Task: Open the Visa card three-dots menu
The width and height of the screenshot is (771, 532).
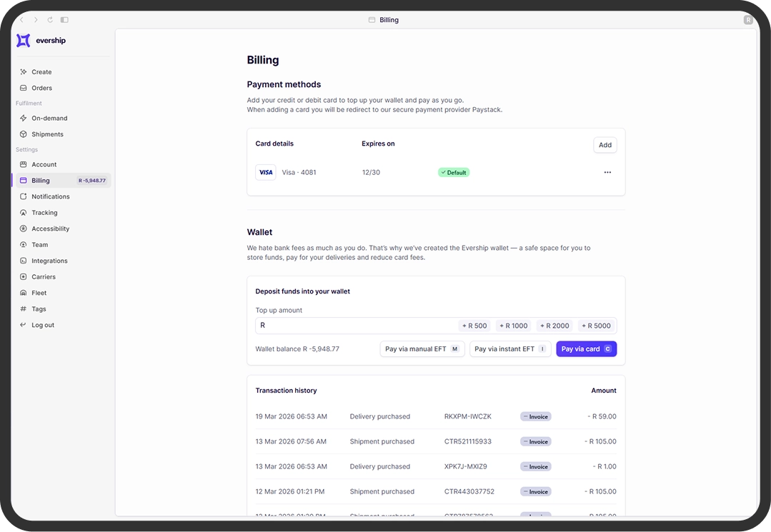Action: click(x=607, y=172)
